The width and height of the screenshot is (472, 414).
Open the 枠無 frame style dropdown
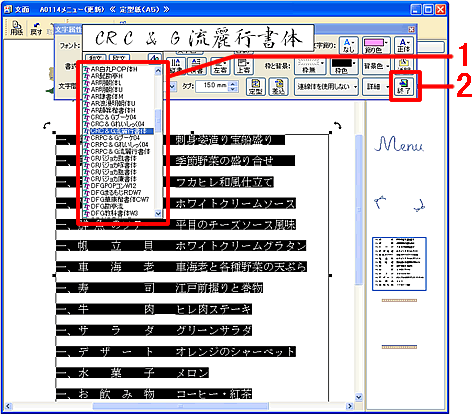(310, 66)
